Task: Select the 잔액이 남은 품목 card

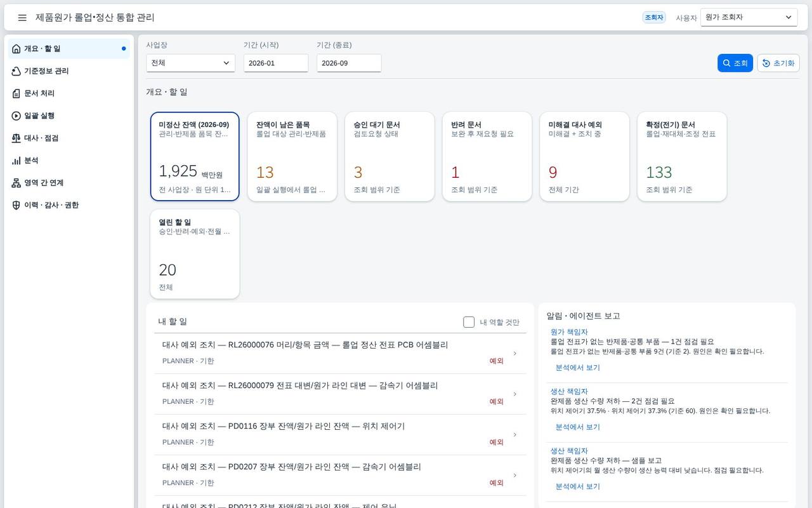Action: (x=292, y=156)
